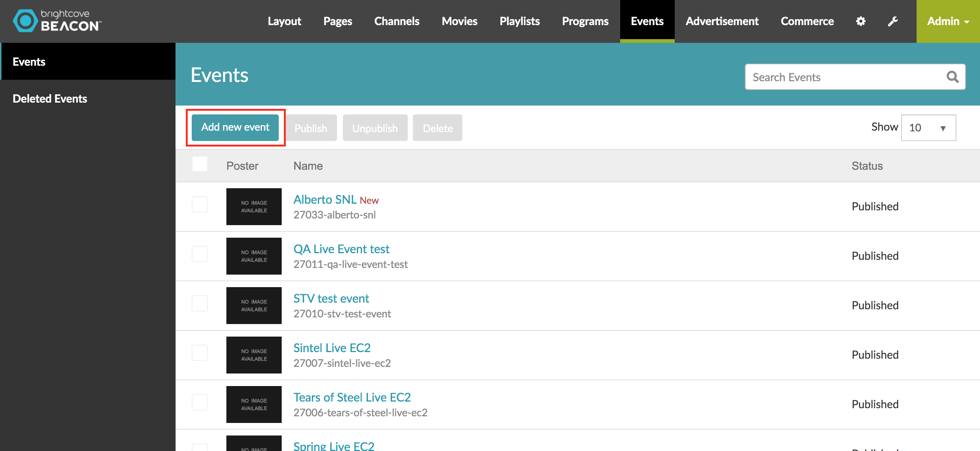Toggle the select-all header checkbox
Screen dimensions: 980x451
200,164
